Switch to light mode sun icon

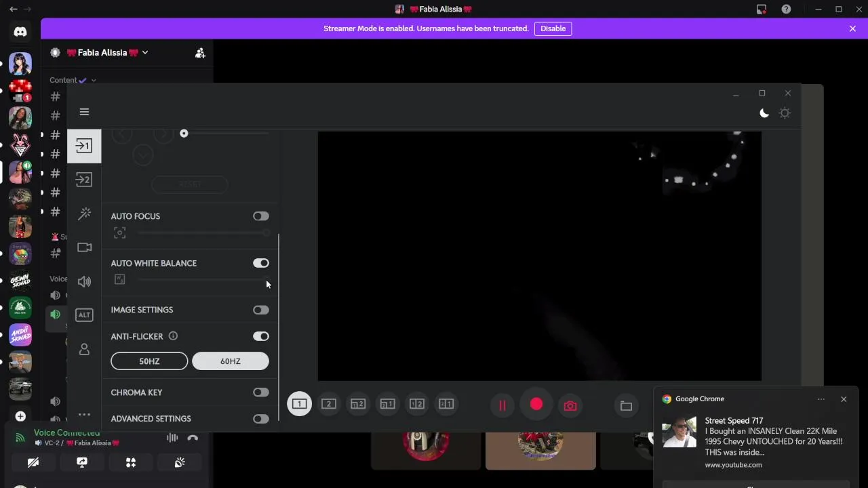pyautogui.click(x=785, y=113)
